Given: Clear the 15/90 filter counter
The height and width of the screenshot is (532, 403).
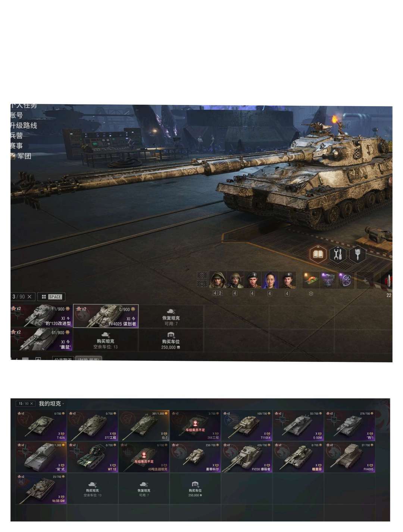Looking at the screenshot, I should pos(32,403).
